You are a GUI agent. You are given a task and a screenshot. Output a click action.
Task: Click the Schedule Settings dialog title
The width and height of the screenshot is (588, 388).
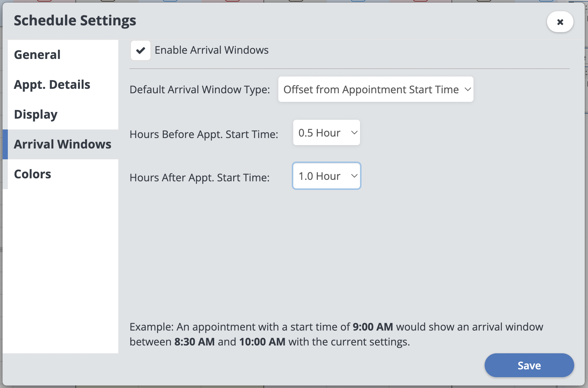[x=75, y=21]
